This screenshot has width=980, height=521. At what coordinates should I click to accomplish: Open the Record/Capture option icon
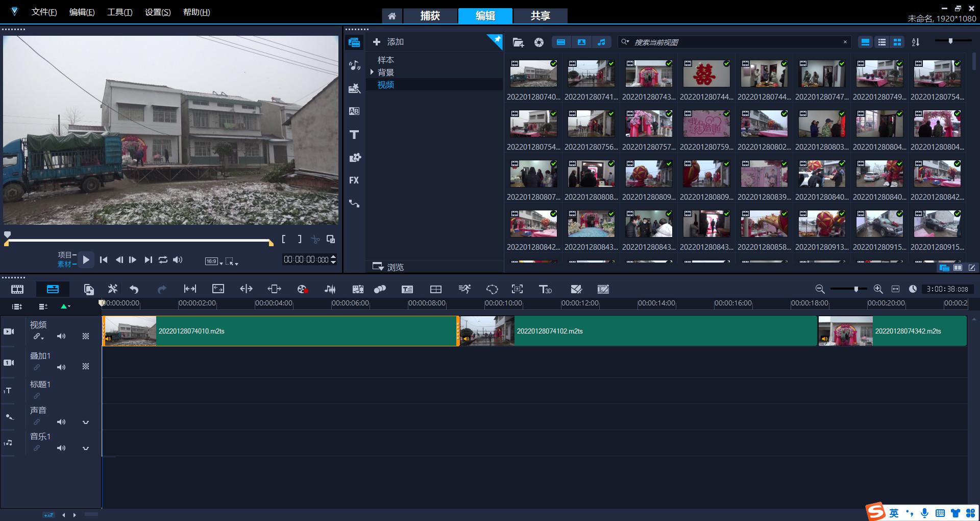(302, 290)
